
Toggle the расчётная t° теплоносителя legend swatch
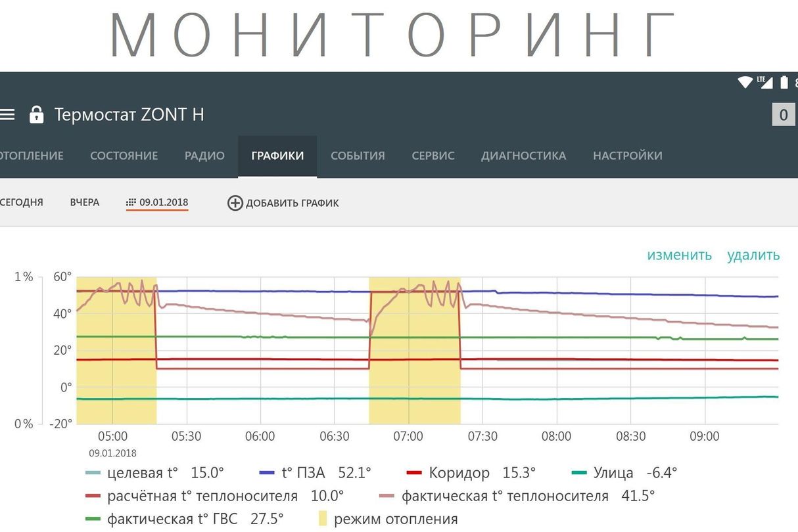click(x=93, y=497)
